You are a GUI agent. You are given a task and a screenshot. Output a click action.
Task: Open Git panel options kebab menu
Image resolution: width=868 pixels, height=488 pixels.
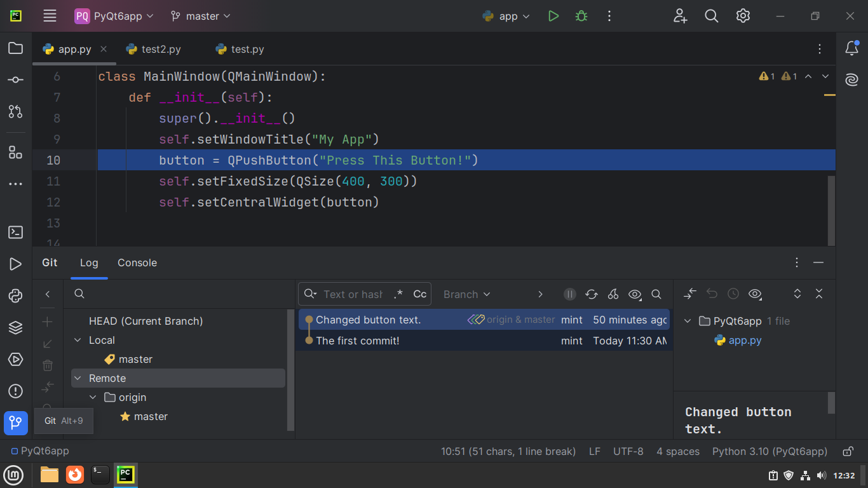tap(797, 262)
